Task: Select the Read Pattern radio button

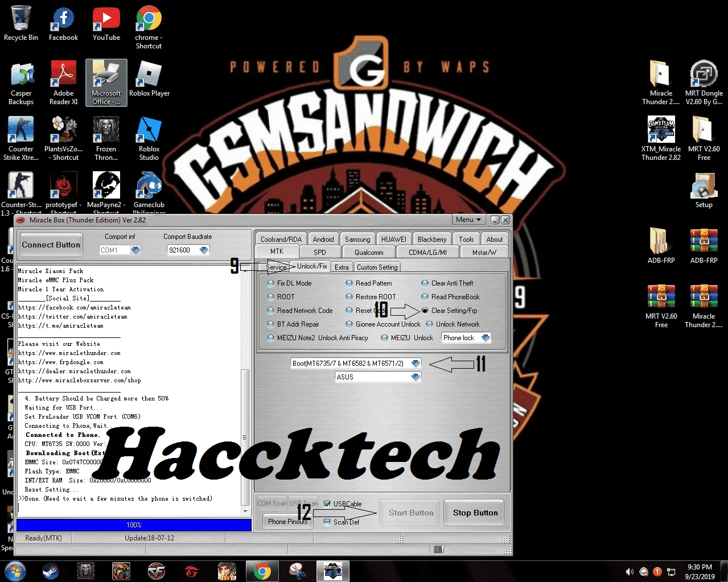Action: click(x=349, y=283)
